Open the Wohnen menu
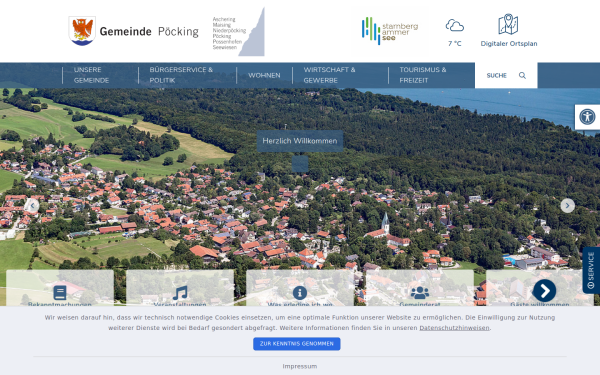600x375 pixels. (x=264, y=75)
